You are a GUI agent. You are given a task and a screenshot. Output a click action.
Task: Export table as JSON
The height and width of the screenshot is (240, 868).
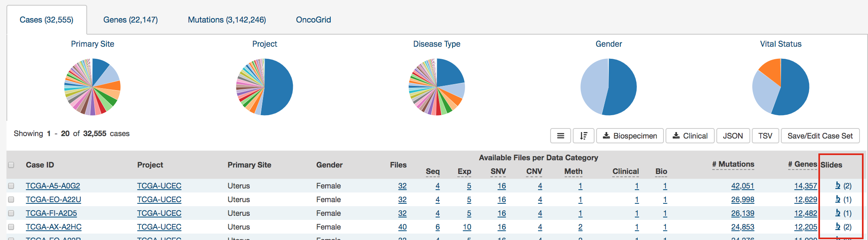[733, 136]
